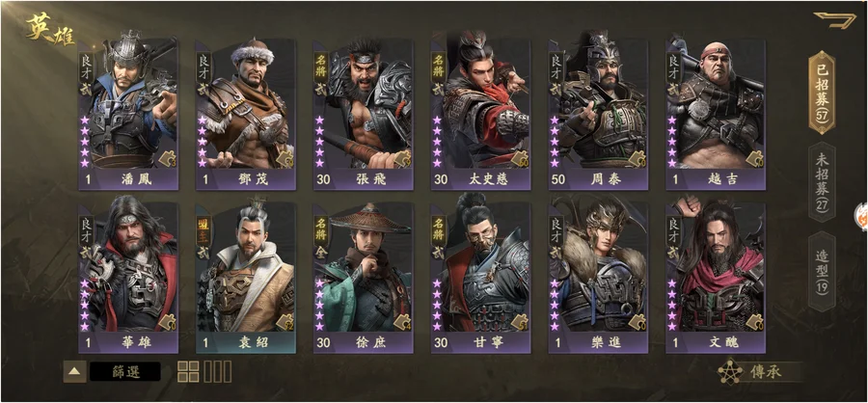Open the 已招募 recruited tab
The image size is (868, 403).
[822, 93]
